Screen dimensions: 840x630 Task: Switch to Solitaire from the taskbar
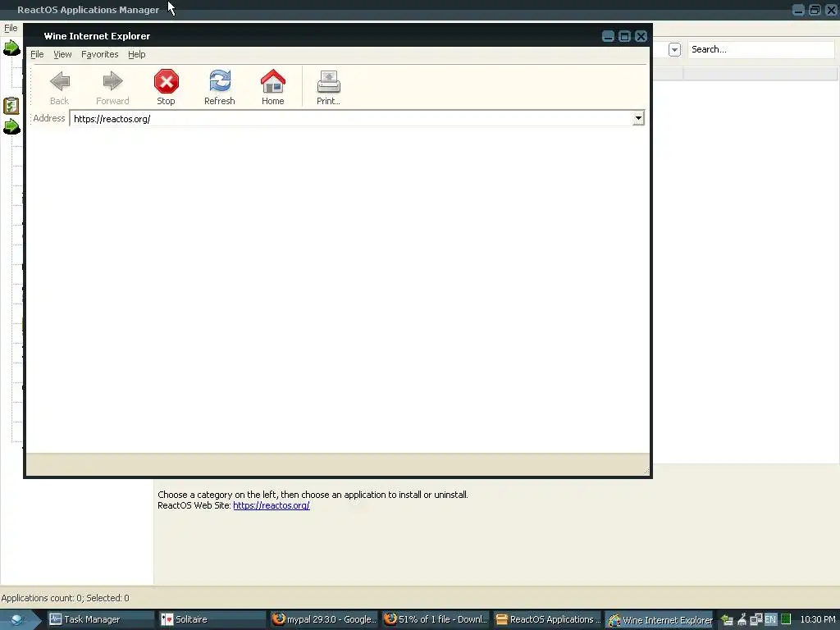(x=211, y=619)
